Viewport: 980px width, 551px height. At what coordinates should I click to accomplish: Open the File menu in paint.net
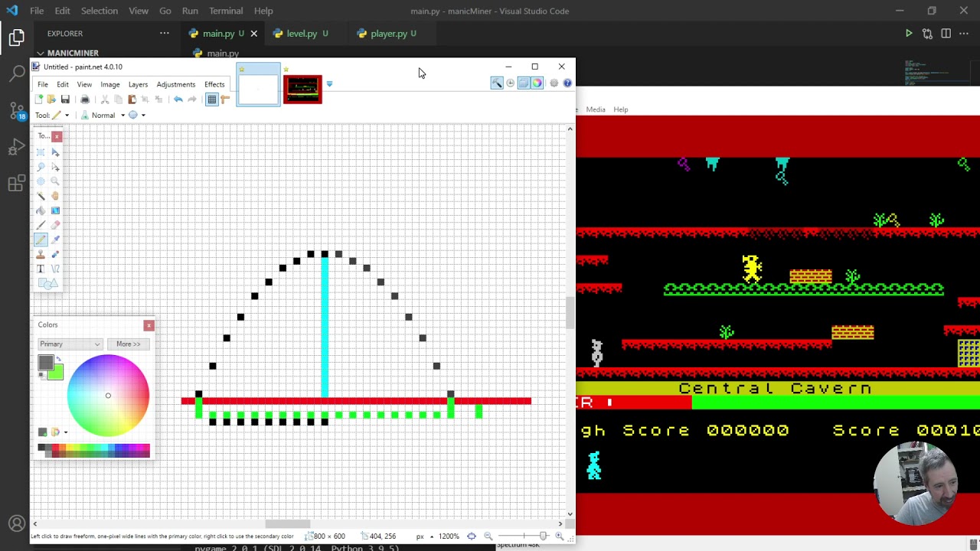click(43, 84)
